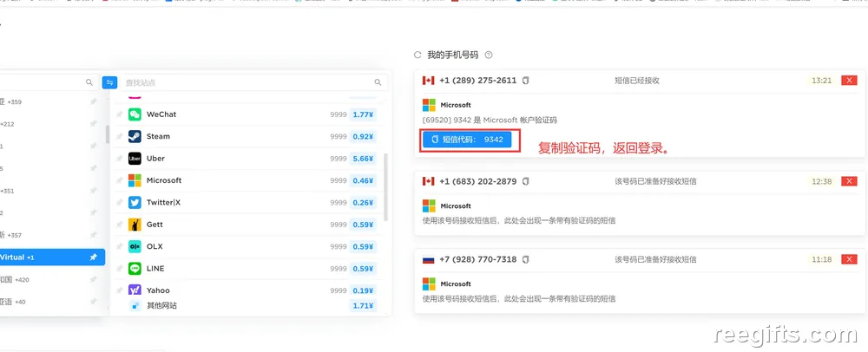868x352 pixels.
Task: Pin the Gett service
Action: (119, 225)
